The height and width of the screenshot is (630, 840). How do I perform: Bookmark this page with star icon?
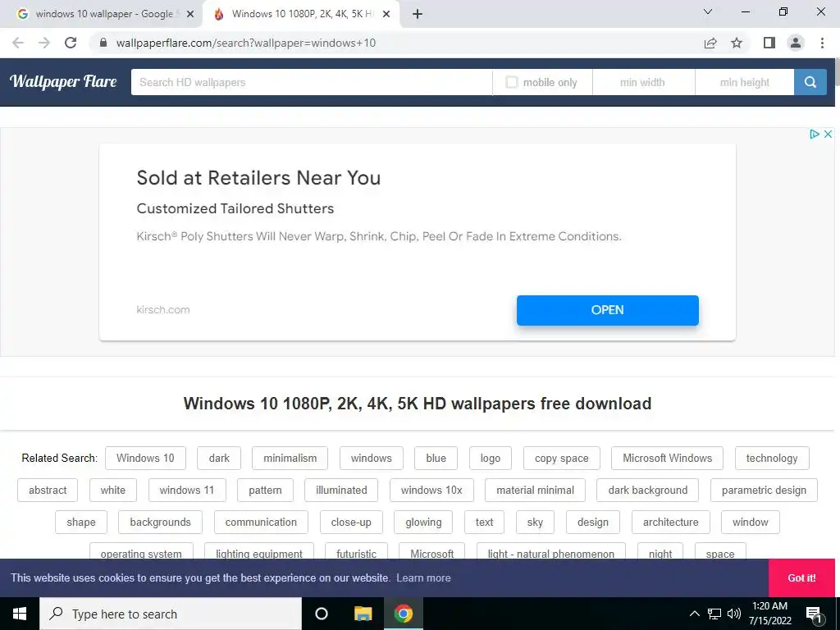737,43
